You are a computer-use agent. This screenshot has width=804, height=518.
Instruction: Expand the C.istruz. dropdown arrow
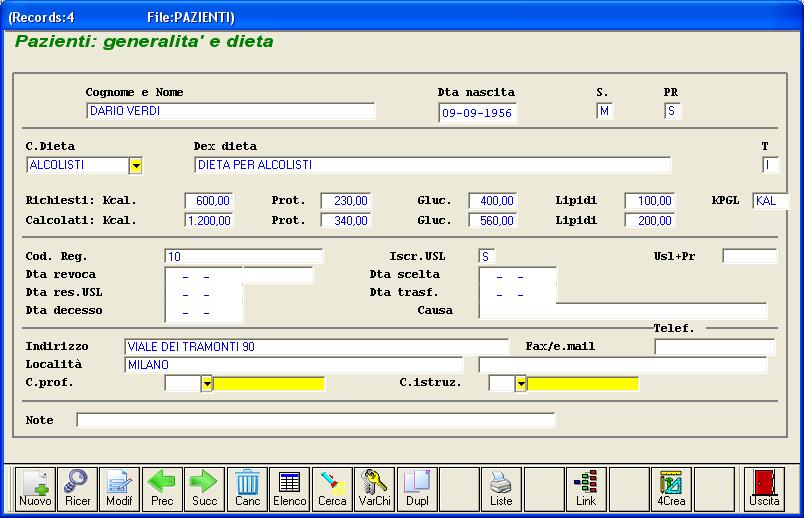point(520,383)
